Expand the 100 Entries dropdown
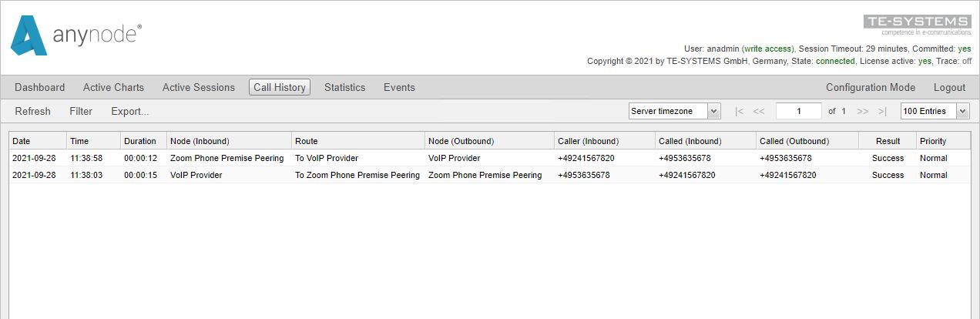980x319 pixels. pos(935,112)
